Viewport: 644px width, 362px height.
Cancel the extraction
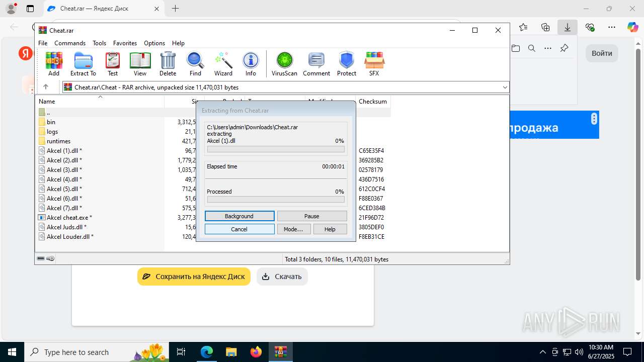point(239,229)
